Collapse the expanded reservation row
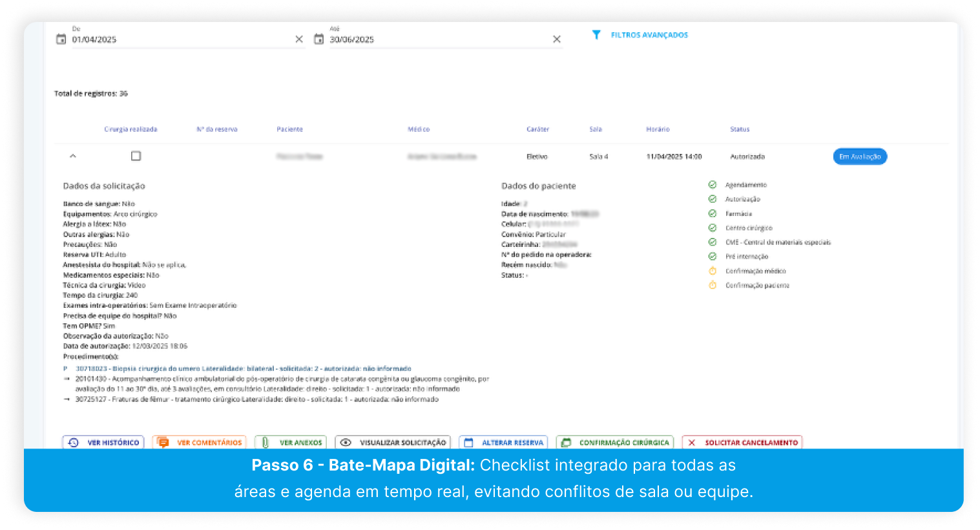 pos(73,156)
